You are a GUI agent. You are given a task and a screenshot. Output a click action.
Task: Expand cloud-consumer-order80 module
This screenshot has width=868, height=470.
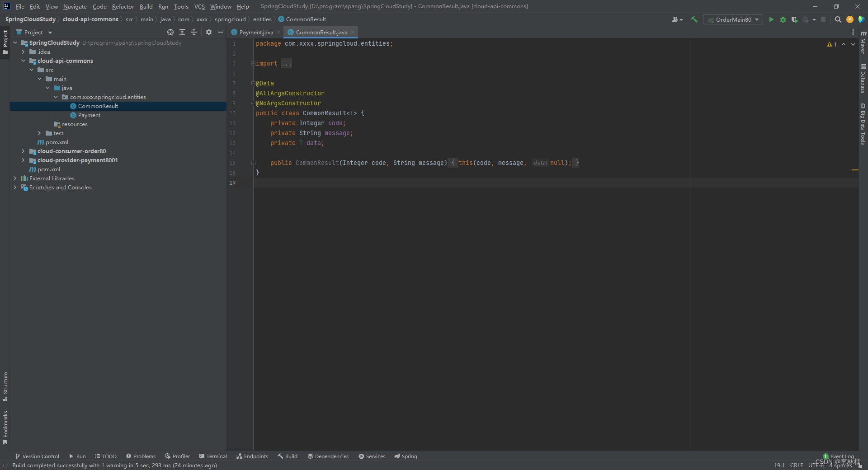[x=24, y=151]
